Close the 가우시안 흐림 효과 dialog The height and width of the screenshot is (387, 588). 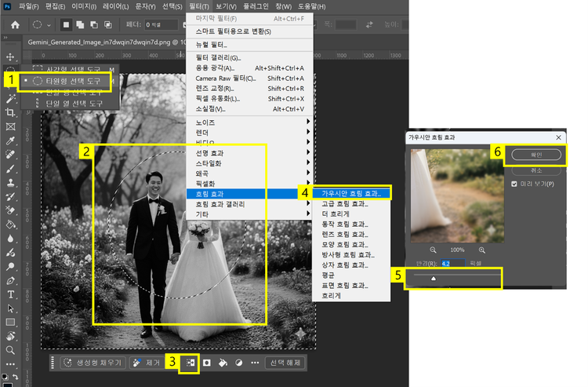point(558,137)
